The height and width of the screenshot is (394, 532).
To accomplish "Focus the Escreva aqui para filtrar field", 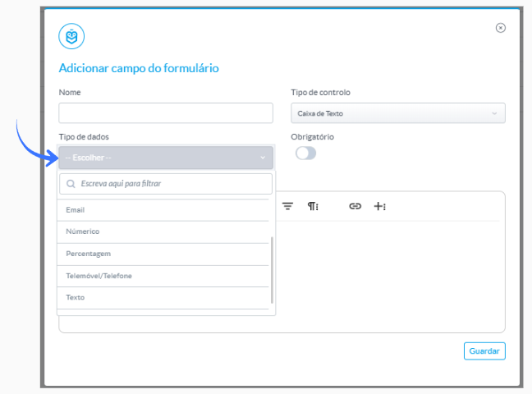I will (166, 184).
